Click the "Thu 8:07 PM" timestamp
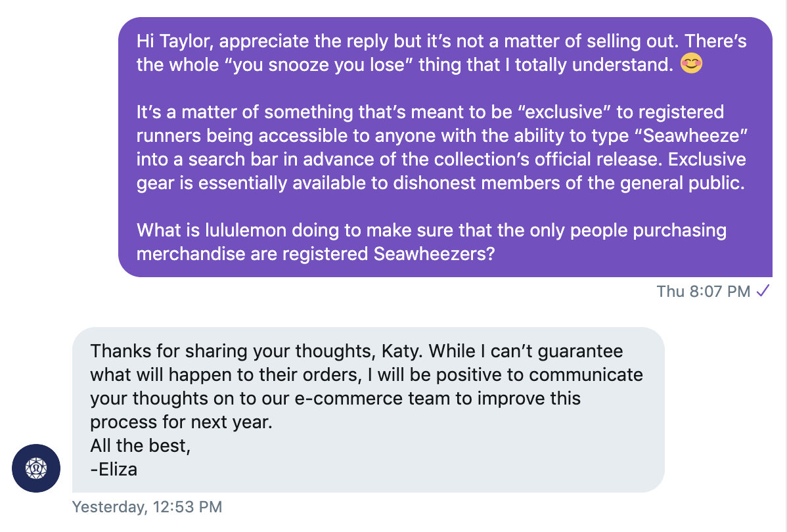The width and height of the screenshot is (787, 532). coord(703,291)
